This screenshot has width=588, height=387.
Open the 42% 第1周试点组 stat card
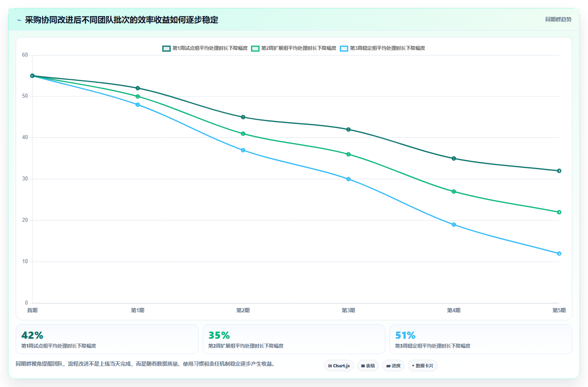[x=107, y=339]
